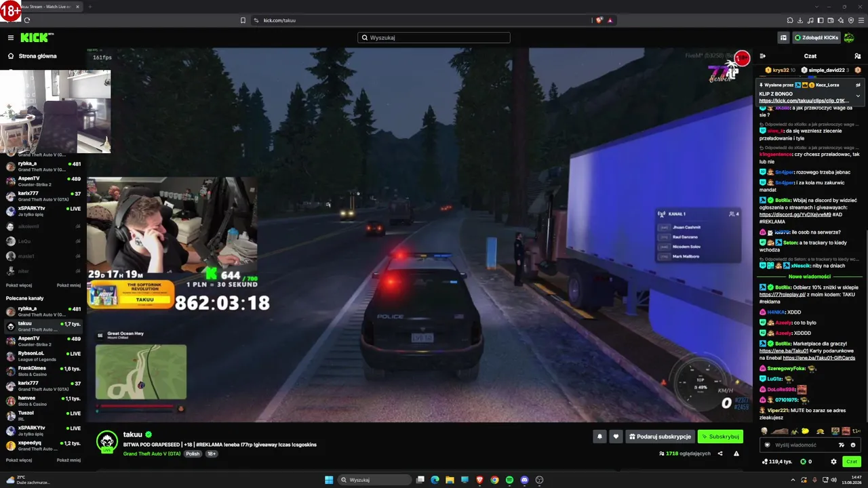Open Brave Leo AI assistant icon

pos(841,20)
